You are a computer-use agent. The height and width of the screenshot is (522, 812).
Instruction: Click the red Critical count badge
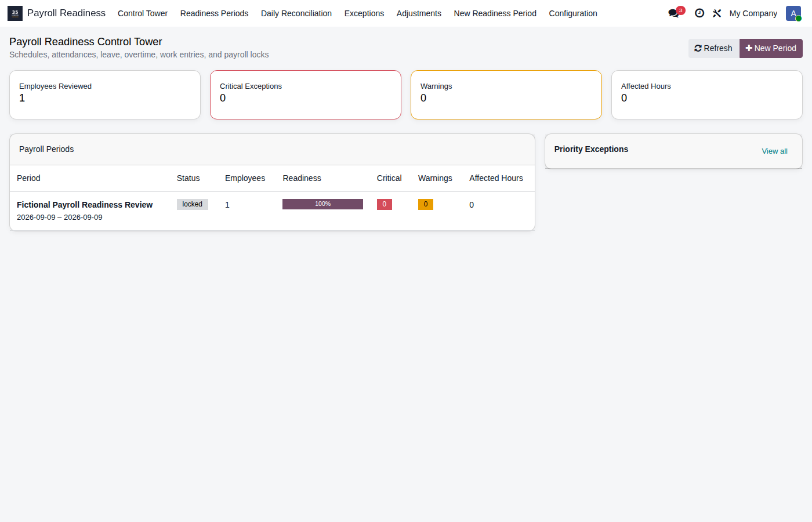point(385,204)
